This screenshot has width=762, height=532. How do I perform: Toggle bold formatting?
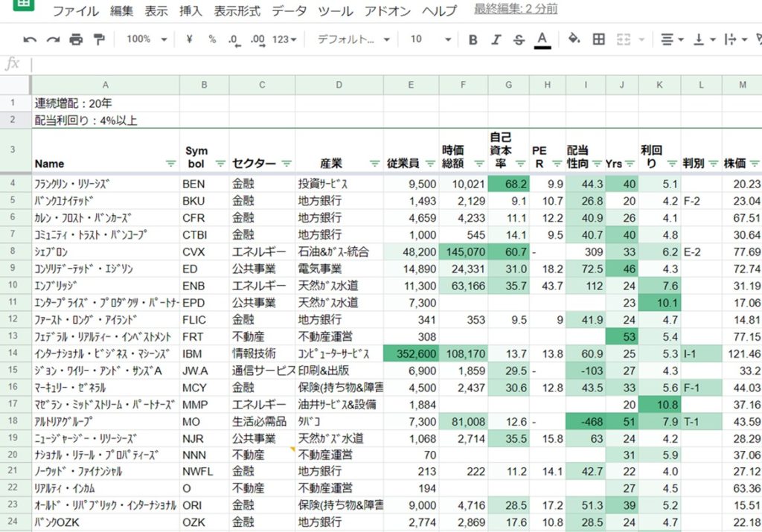point(473,40)
